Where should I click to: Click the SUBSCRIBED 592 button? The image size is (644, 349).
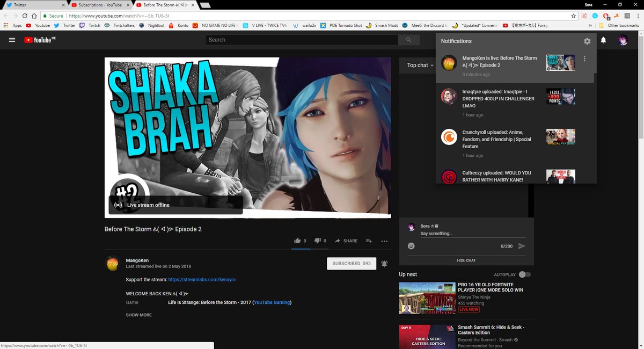(352, 264)
